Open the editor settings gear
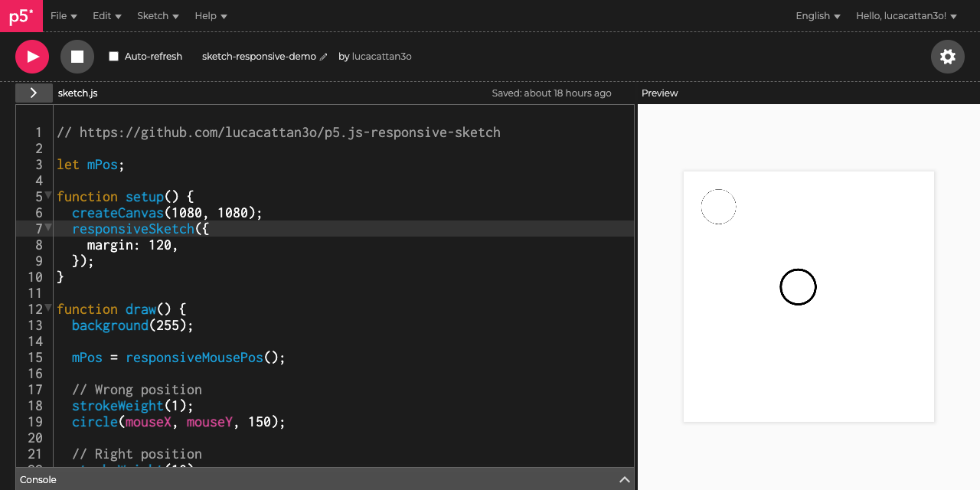This screenshot has width=980, height=490. click(x=947, y=56)
